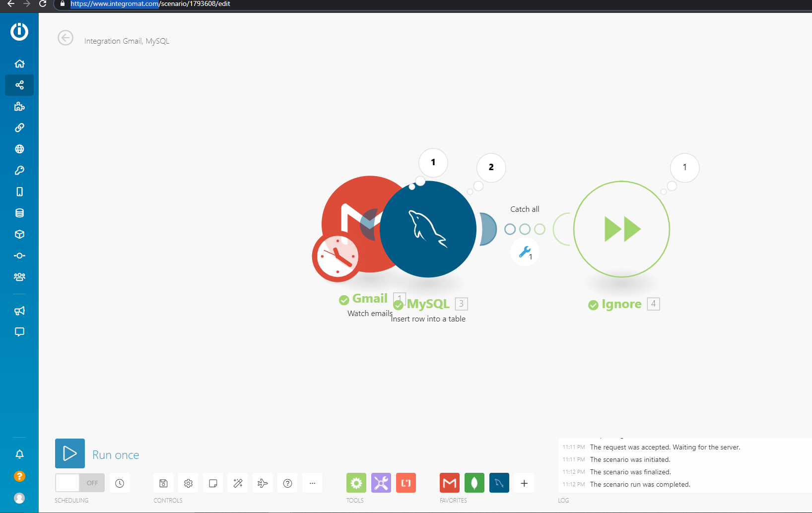Add a favorite app with plus button
This screenshot has width=812, height=513.
tap(524, 483)
